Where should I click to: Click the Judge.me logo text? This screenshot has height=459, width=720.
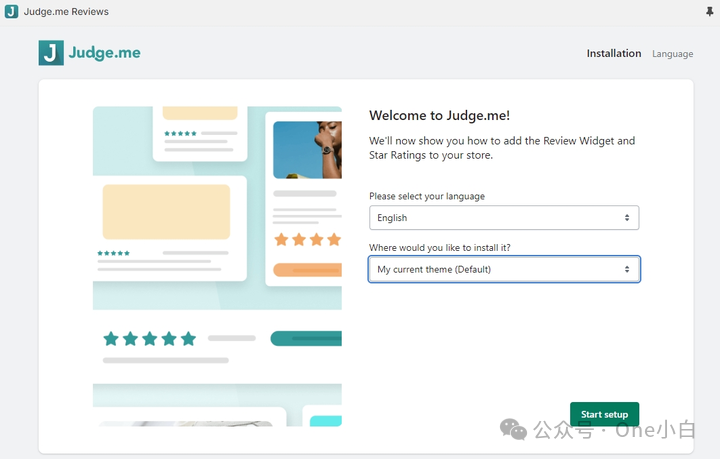105,53
